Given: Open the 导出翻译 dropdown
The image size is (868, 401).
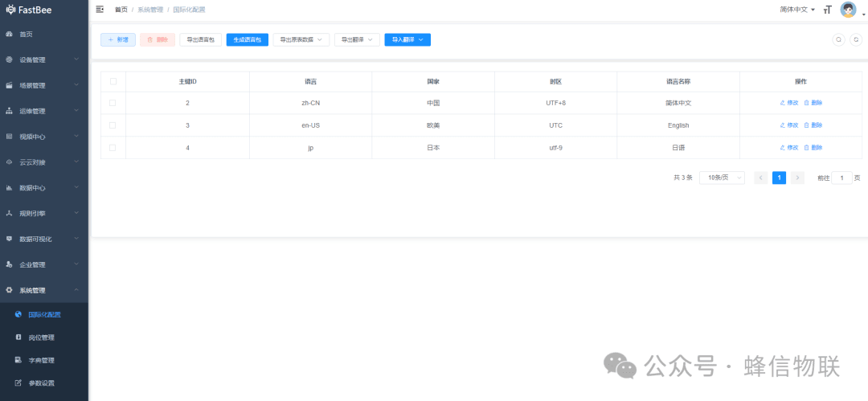Looking at the screenshot, I should click(357, 40).
